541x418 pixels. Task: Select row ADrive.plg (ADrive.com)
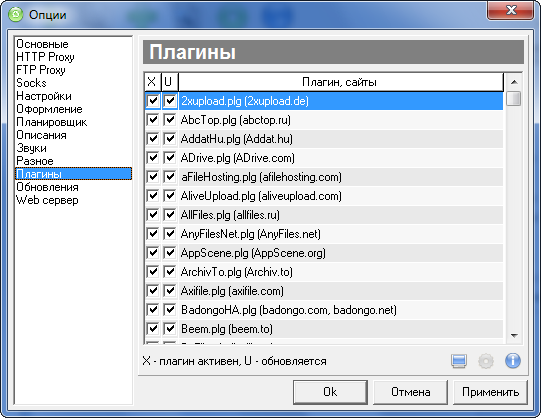[341, 158]
